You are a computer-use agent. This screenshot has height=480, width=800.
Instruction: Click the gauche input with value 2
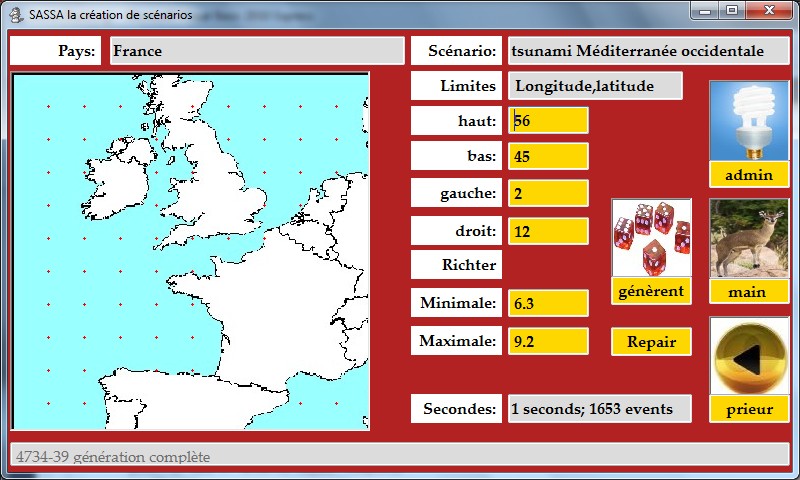pyautogui.click(x=548, y=193)
